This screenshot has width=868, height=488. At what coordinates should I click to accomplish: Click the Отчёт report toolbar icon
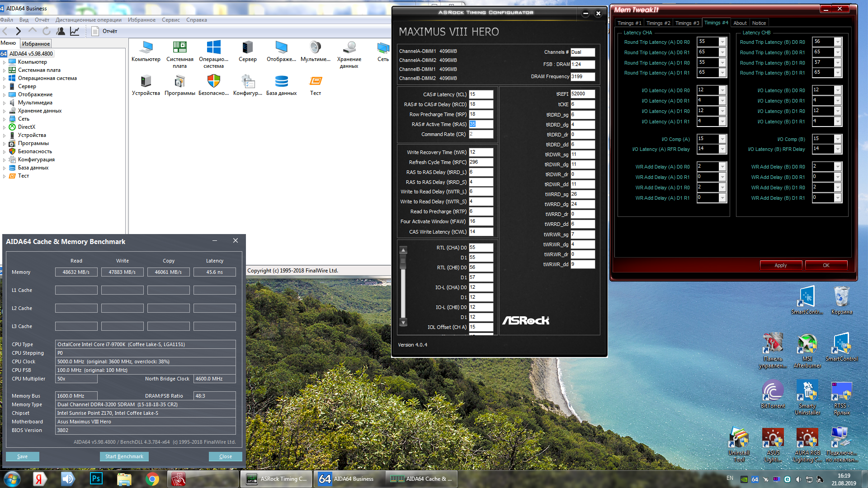[95, 31]
